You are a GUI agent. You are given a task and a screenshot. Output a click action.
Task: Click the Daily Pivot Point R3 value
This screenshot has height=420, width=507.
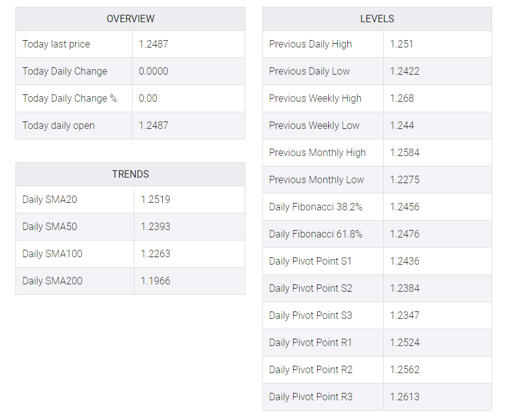[405, 397]
